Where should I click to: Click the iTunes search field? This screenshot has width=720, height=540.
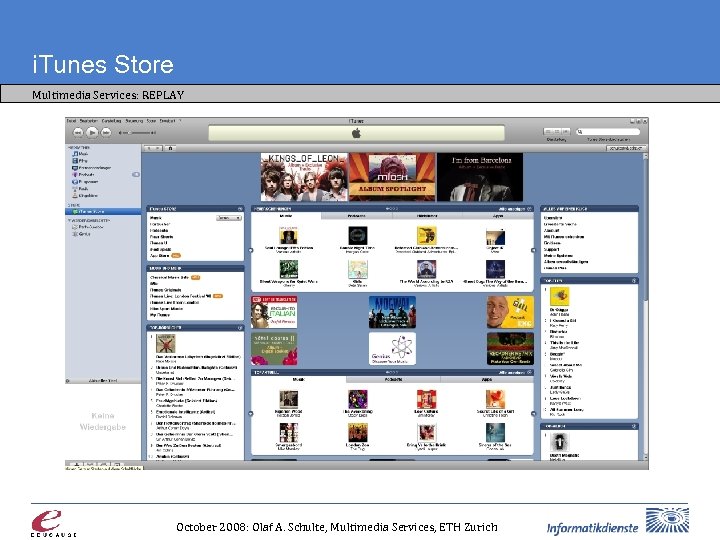[608, 132]
